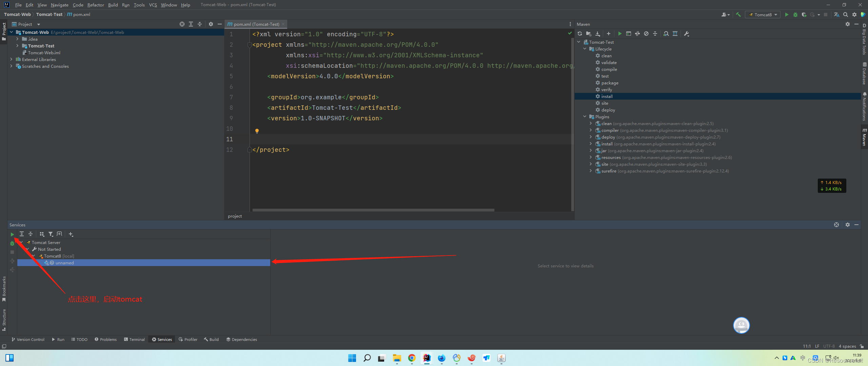The image size is (868, 366).
Task: Click Open in New Tab icon in Services
Action: 60,234
